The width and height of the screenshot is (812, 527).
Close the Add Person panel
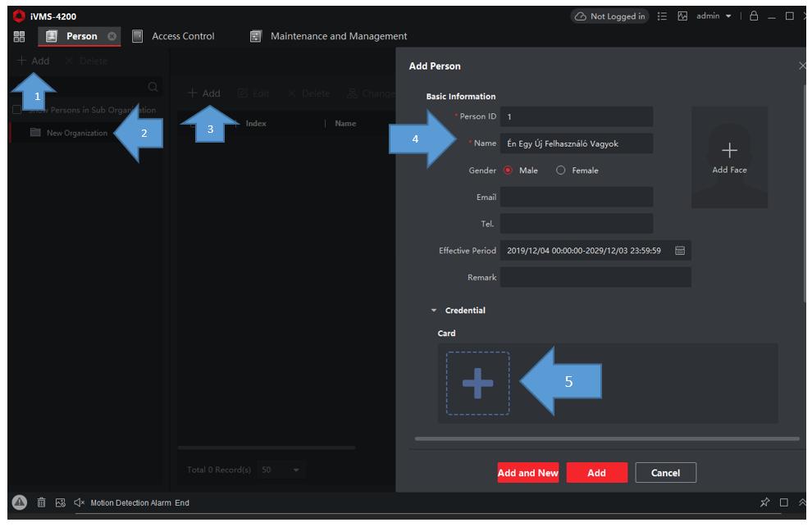(x=802, y=66)
